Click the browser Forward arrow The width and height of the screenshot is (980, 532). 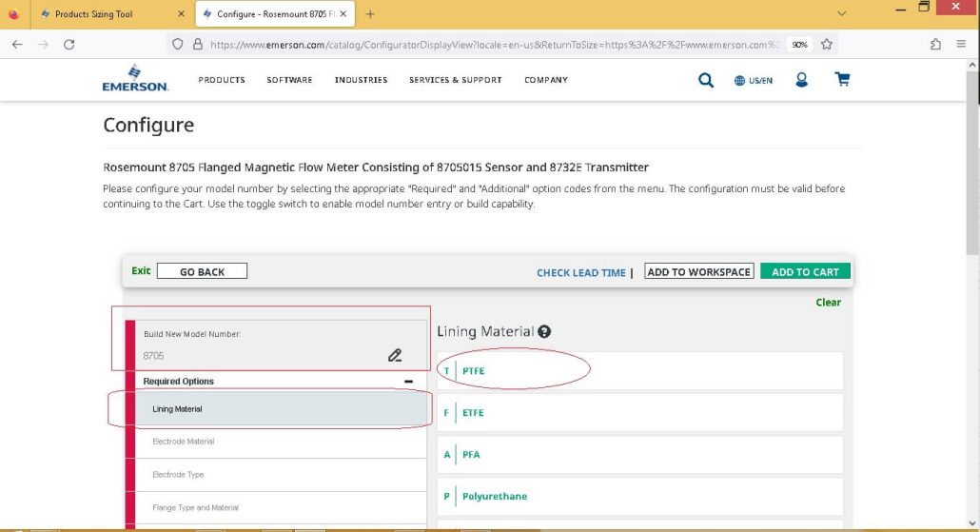pos(43,45)
